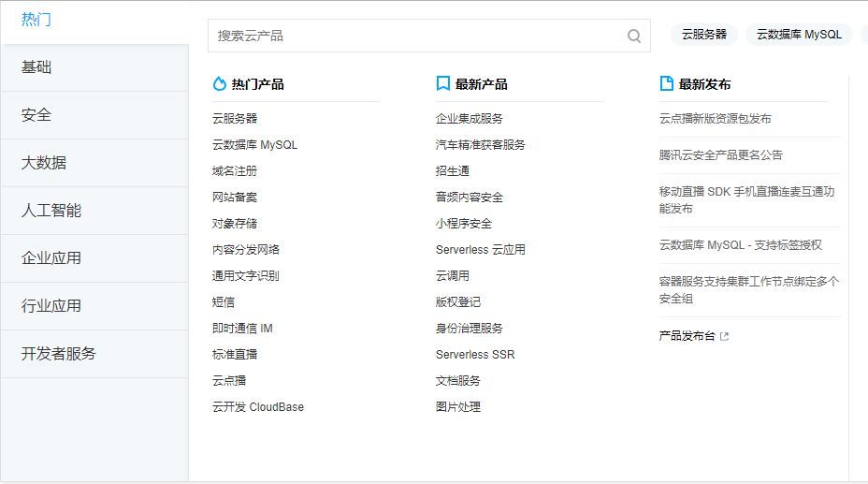Open the 安全 category tab
Viewport: 868px width, 484px height.
point(36,115)
